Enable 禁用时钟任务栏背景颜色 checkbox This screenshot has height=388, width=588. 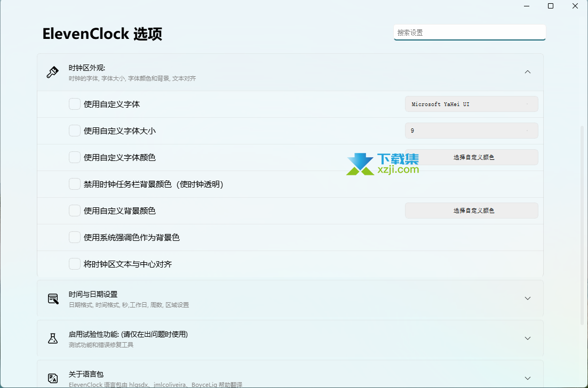(75, 184)
